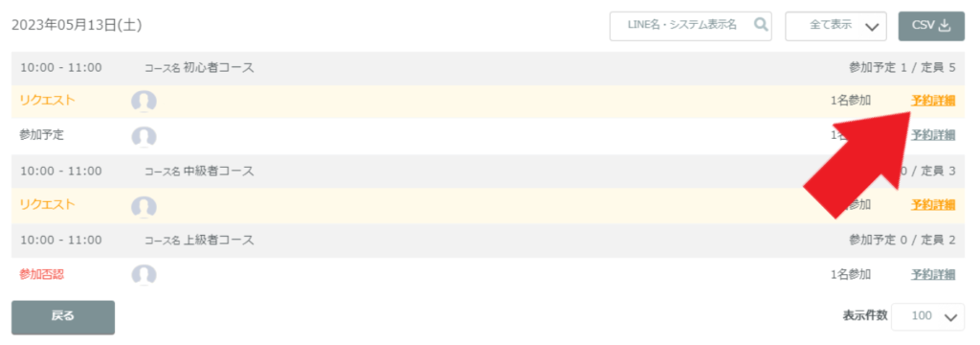
Task: Open 予約詳細 in the 参加予定 row
Action: [933, 134]
